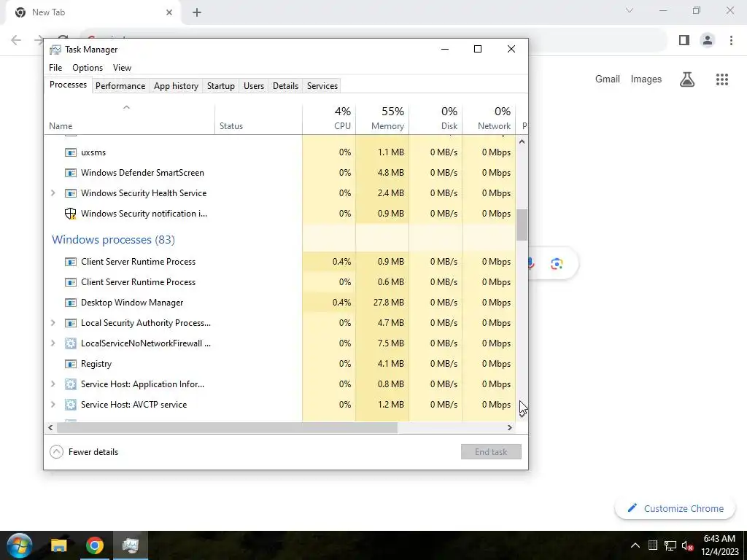
Task: Click the network tray icon
Action: 670,545
